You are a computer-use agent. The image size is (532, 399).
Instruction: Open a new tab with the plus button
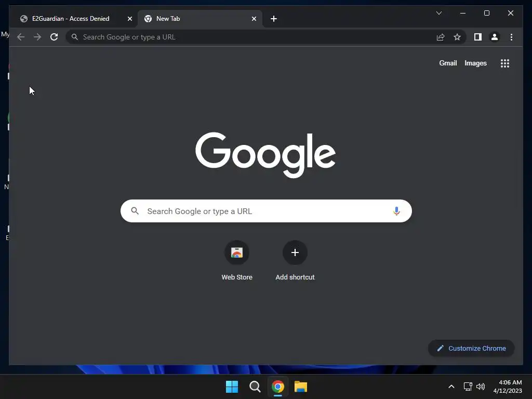tap(274, 19)
